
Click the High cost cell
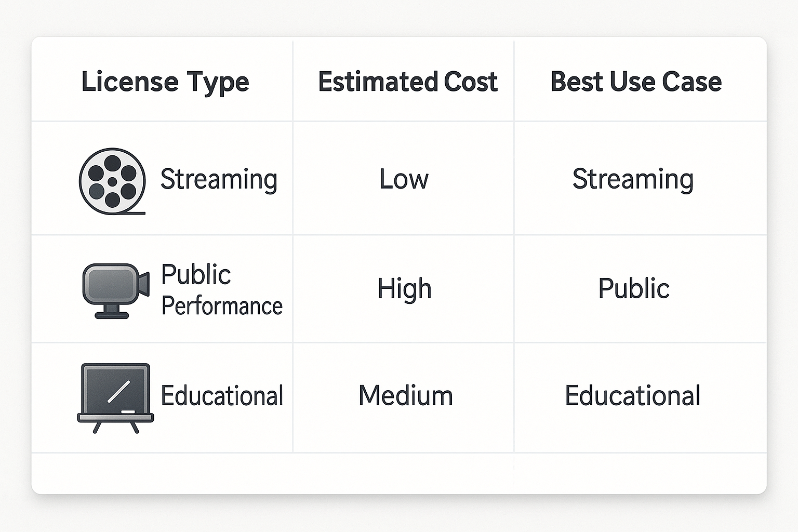(404, 289)
